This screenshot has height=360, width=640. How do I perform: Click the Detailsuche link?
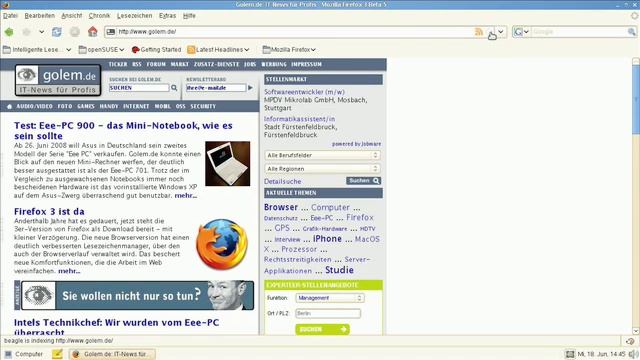tap(282, 181)
